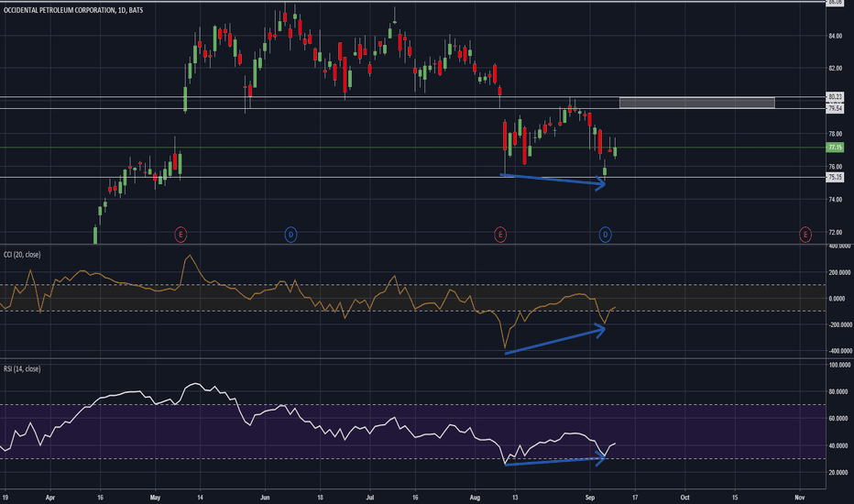Click the 17 date label after Sep
854x504 pixels.
(x=635, y=498)
